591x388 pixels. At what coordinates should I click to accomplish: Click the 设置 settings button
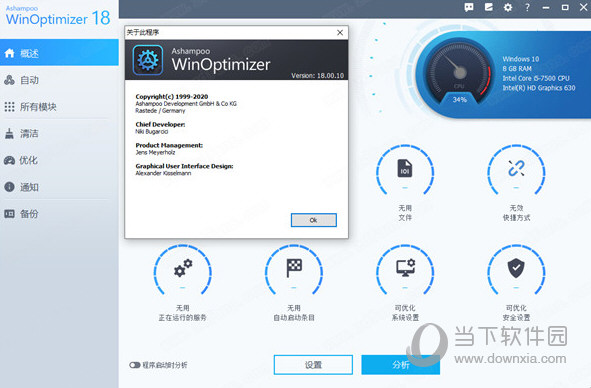(x=313, y=365)
